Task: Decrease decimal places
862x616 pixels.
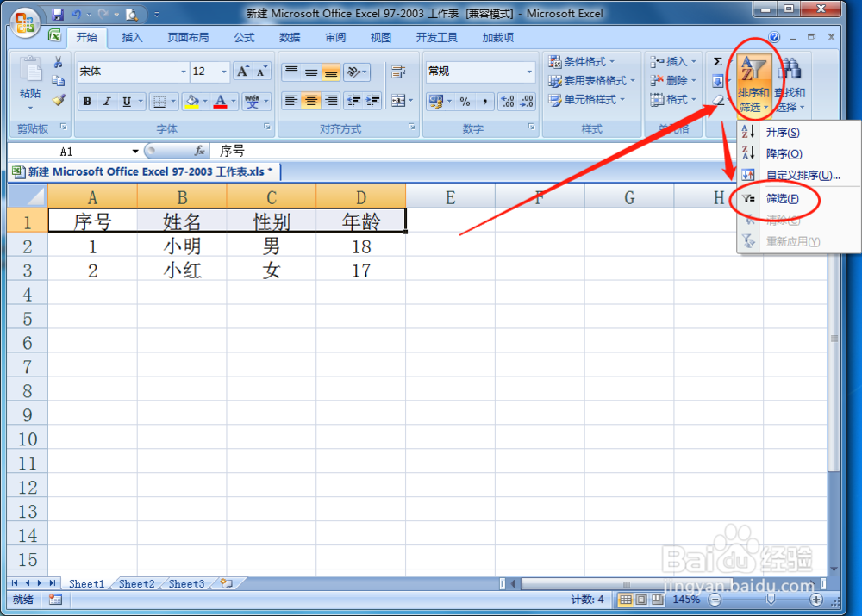Action: pyautogui.click(x=527, y=101)
